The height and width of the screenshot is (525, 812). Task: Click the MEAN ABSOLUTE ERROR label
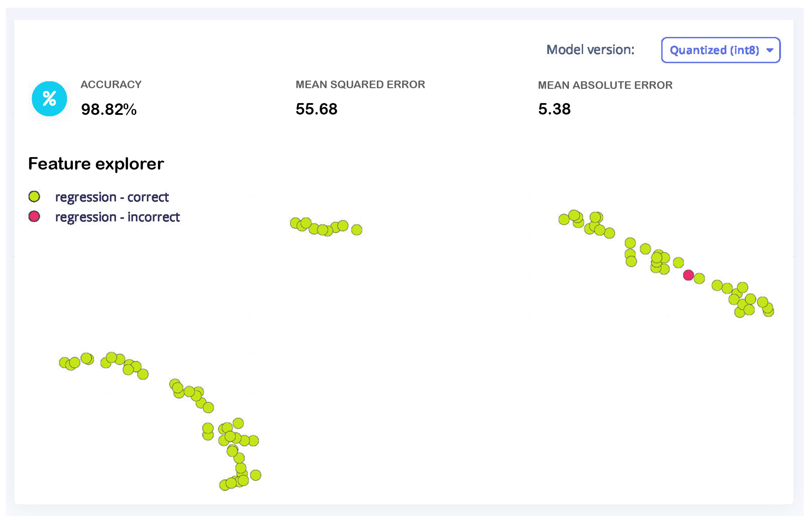point(605,85)
